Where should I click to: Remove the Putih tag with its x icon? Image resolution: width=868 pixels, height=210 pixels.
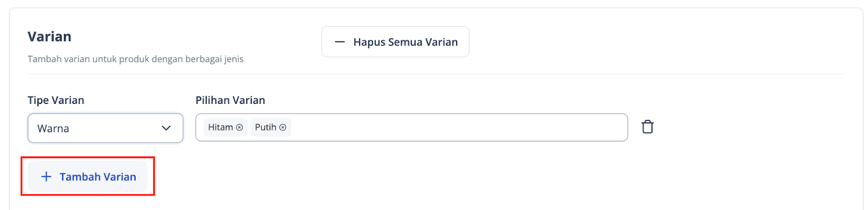pyautogui.click(x=283, y=127)
